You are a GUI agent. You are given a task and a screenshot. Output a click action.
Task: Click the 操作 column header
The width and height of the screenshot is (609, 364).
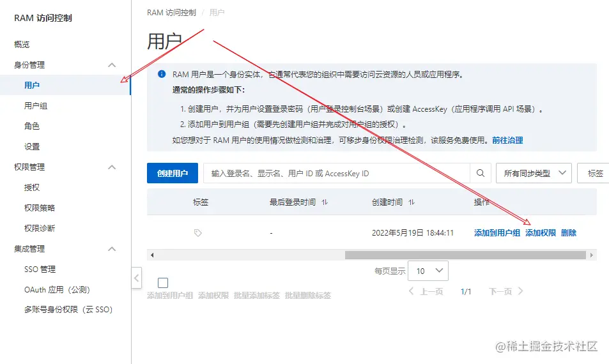coord(482,202)
